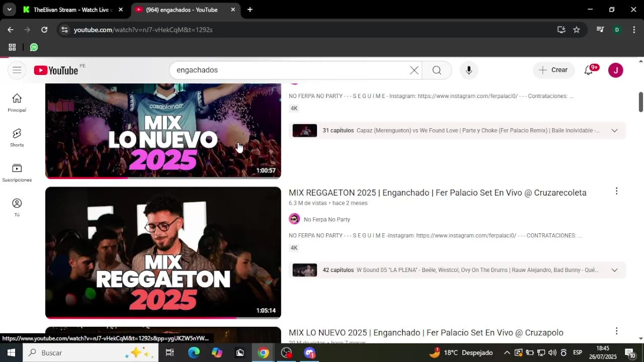Open MIX LO NUEVO 2025 Cruzapolo title
Viewport: 644px width, 362px height.
pyautogui.click(x=426, y=332)
